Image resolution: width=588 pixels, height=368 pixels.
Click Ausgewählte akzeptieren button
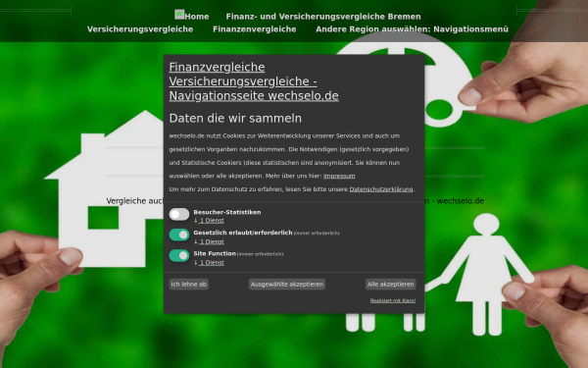click(287, 285)
